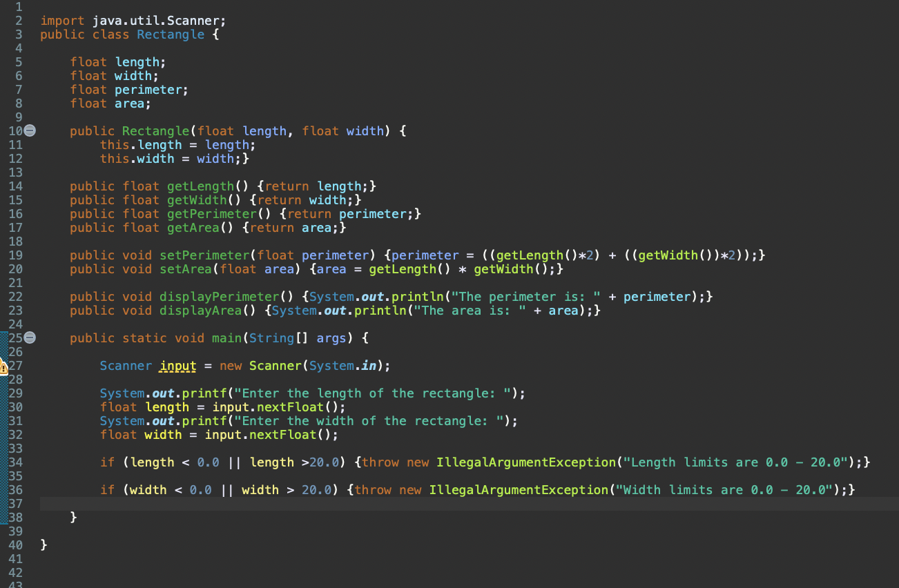
Task: Click the getWidth method name on line 15
Action: tap(197, 199)
